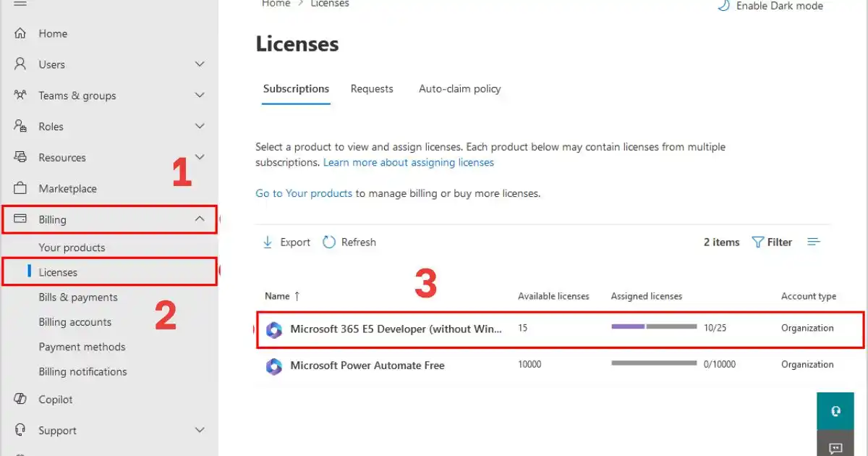868x456 pixels.
Task: Click Organization in Power Automate row
Action: coord(807,365)
